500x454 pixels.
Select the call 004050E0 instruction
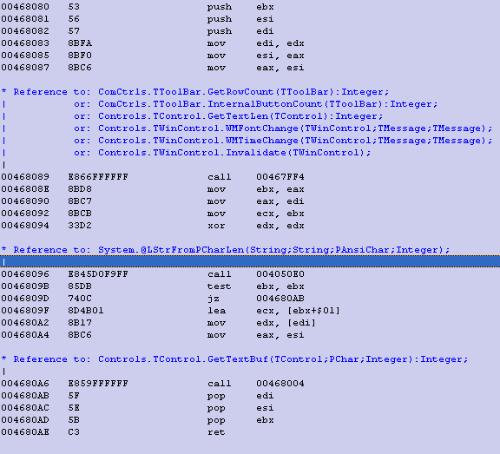pos(153,274)
